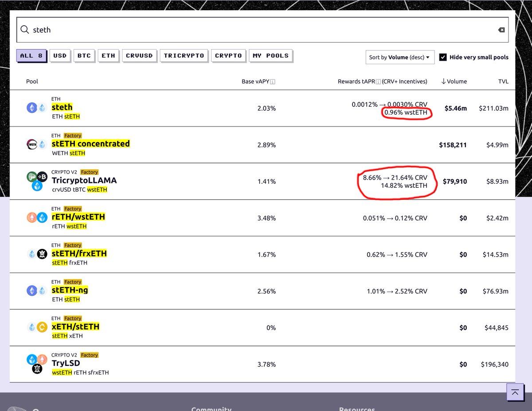This screenshot has height=411, width=532.
Task: Clear the search field with backspace icon
Action: tap(501, 30)
